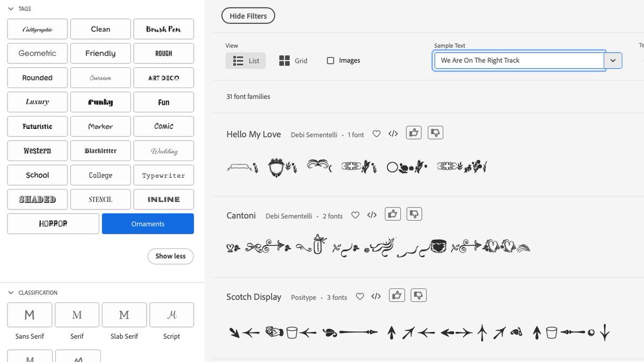The width and height of the screenshot is (644, 362).
Task: Open embed code for Hello My Love
Action: (393, 134)
